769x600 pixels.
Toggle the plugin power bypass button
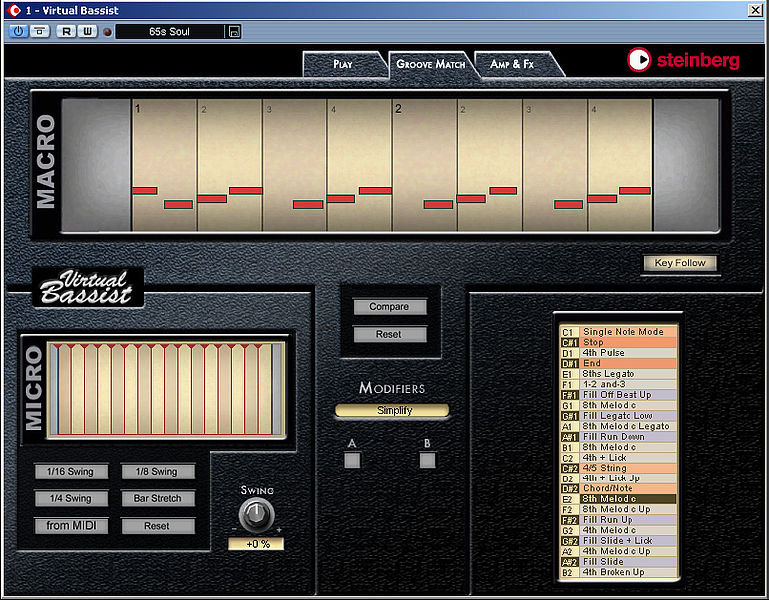[18, 31]
